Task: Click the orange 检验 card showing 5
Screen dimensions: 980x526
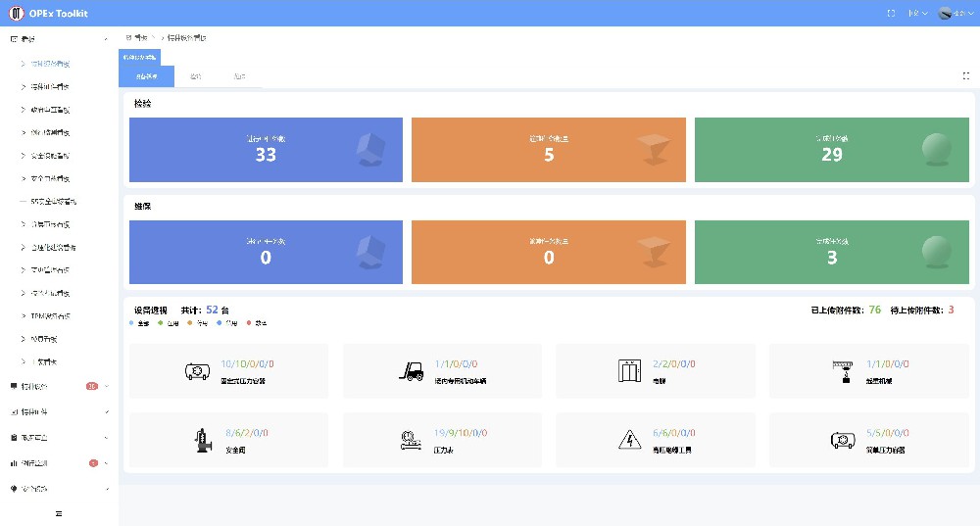Action: pos(548,150)
